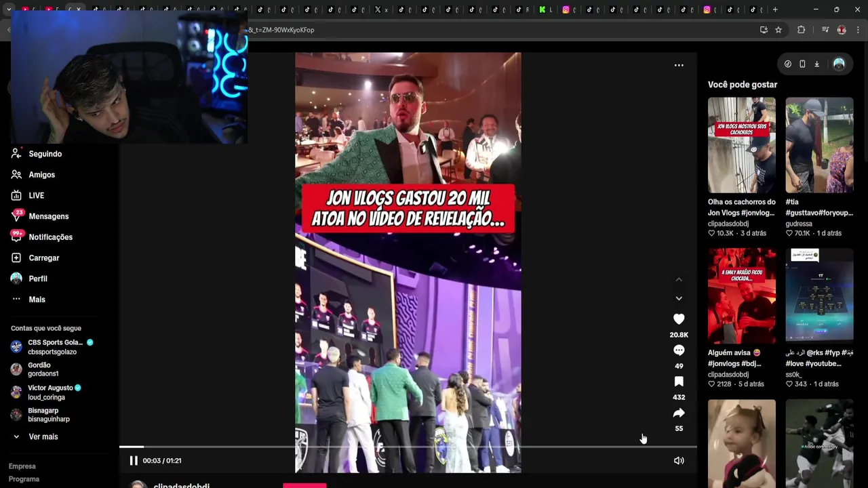Click the Seguindo people icon

pyautogui.click(x=16, y=154)
